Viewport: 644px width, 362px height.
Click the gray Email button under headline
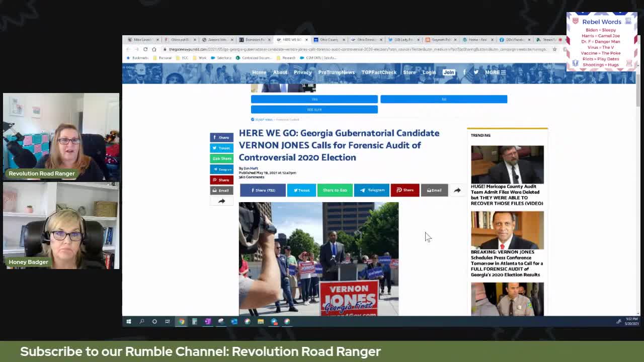pyautogui.click(x=434, y=190)
